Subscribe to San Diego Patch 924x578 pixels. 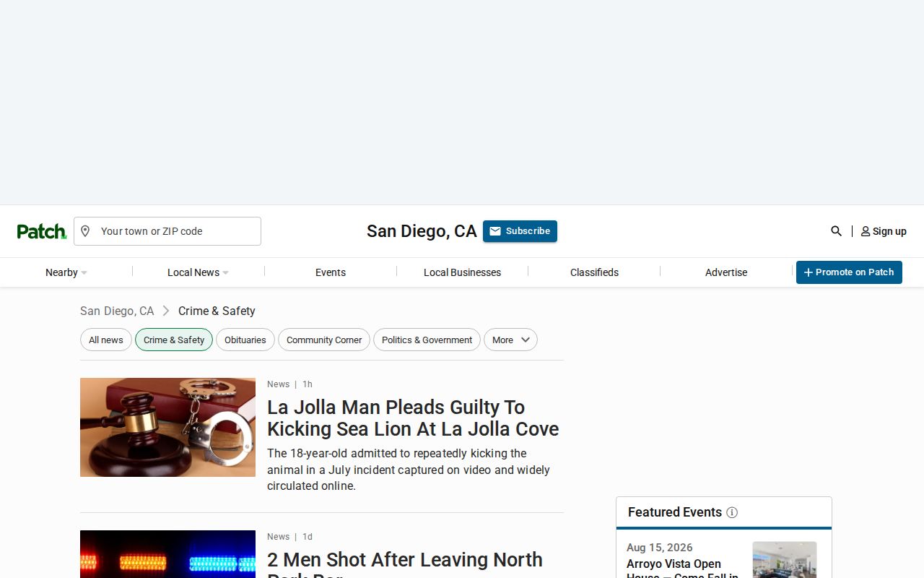tap(520, 231)
